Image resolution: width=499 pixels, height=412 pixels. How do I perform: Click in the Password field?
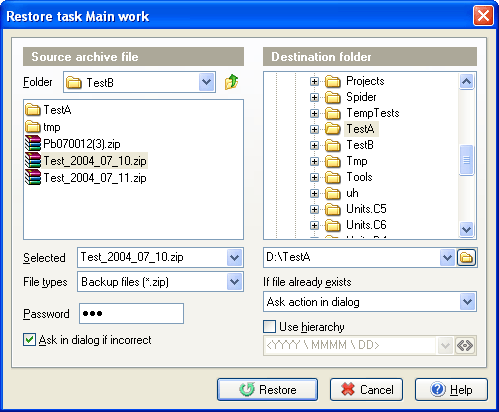pos(131,313)
